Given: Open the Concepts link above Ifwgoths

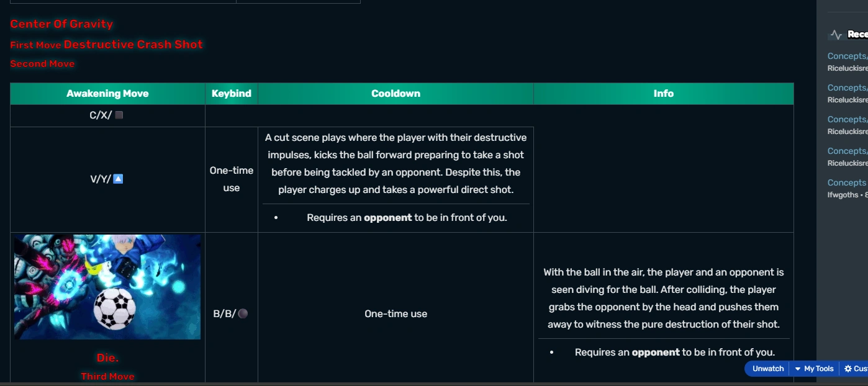Looking at the screenshot, I should click(x=847, y=182).
